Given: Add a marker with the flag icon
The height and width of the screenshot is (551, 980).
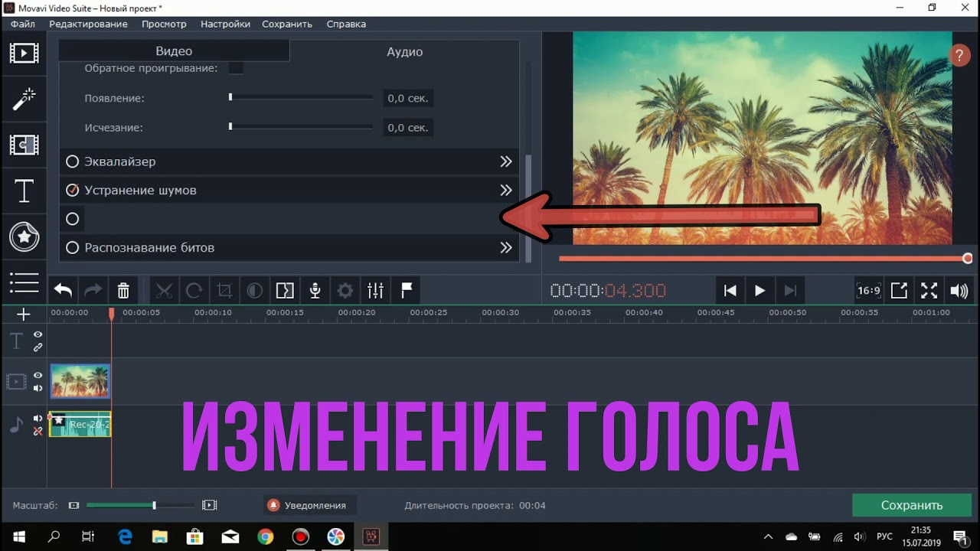Looking at the screenshot, I should (x=407, y=291).
